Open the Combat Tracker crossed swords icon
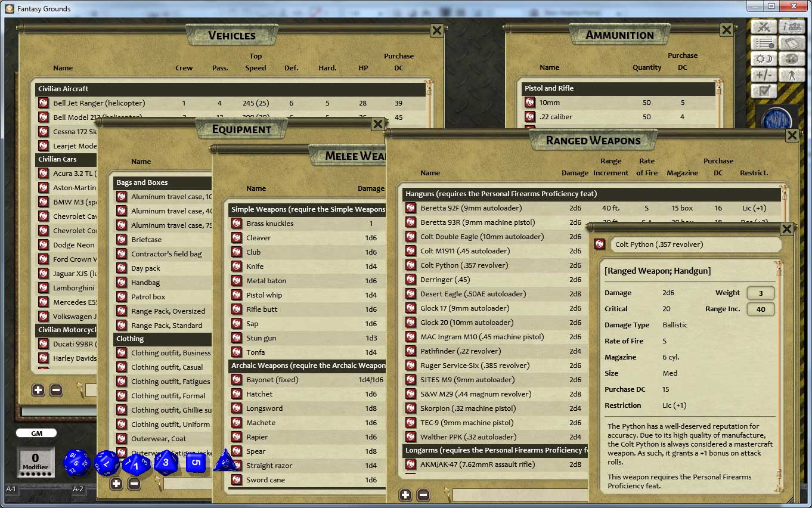The height and width of the screenshot is (508, 812). pos(764,27)
